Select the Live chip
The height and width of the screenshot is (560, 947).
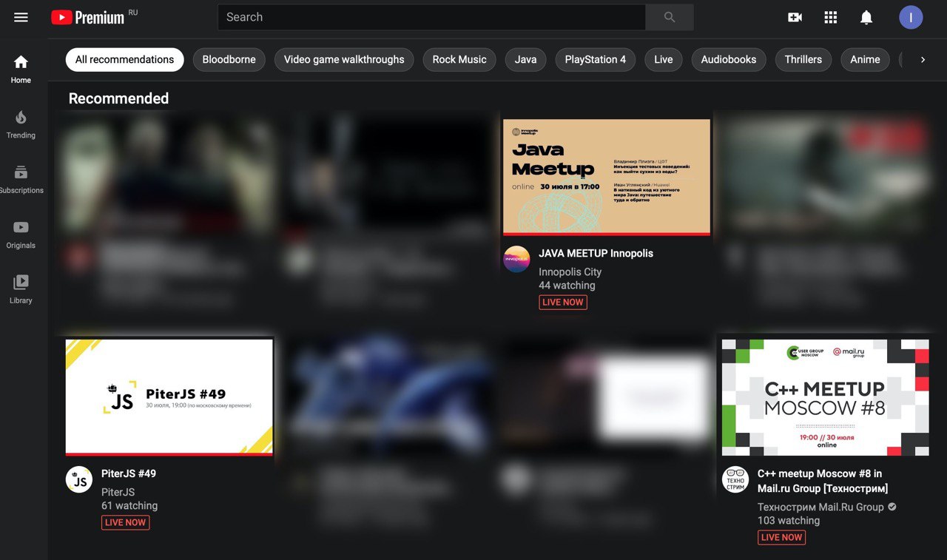click(x=664, y=59)
